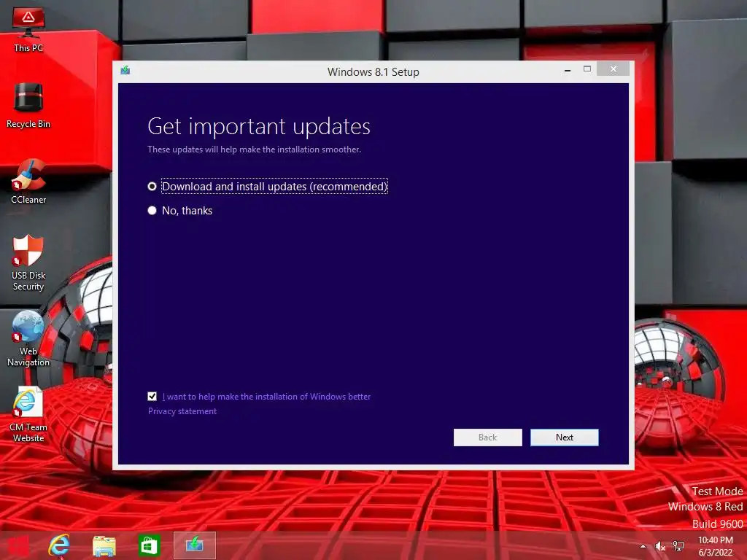The height and width of the screenshot is (560, 747).
Task: Open File Explorer from the taskbar
Action: click(104, 545)
